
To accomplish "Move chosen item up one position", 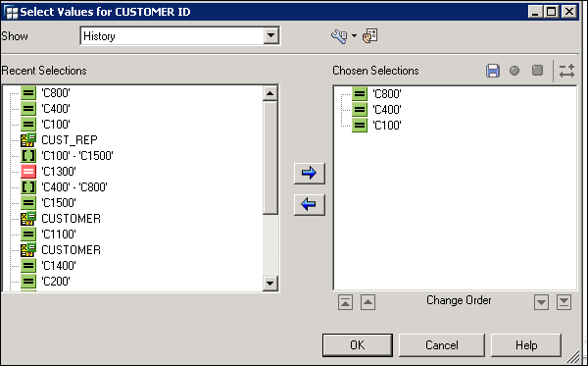I will pos(367,302).
